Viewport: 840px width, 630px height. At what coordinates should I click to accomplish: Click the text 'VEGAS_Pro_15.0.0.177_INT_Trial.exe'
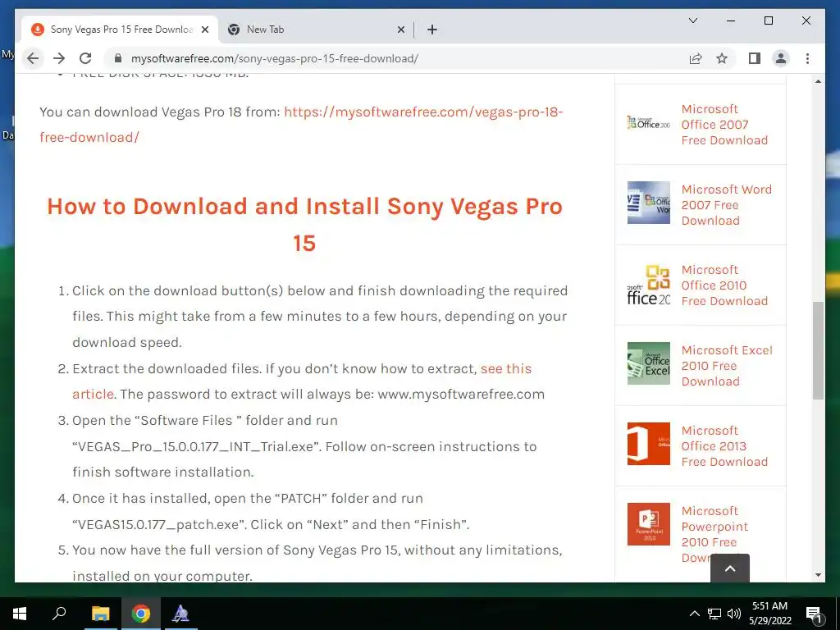click(x=195, y=447)
